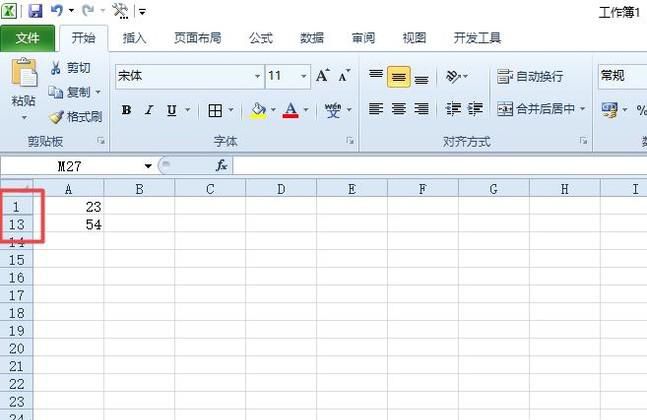Click cell containing 54
The image size is (647, 420).
coord(68,224)
